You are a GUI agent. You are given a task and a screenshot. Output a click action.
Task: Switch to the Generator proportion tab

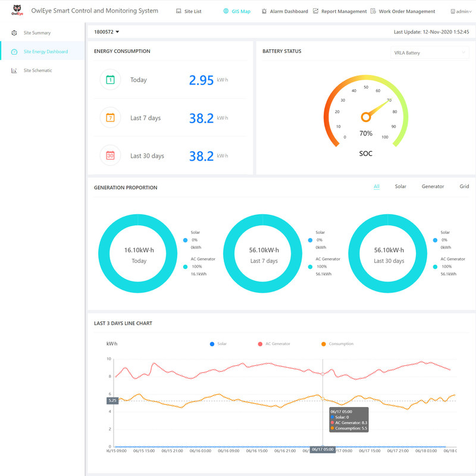(x=433, y=187)
